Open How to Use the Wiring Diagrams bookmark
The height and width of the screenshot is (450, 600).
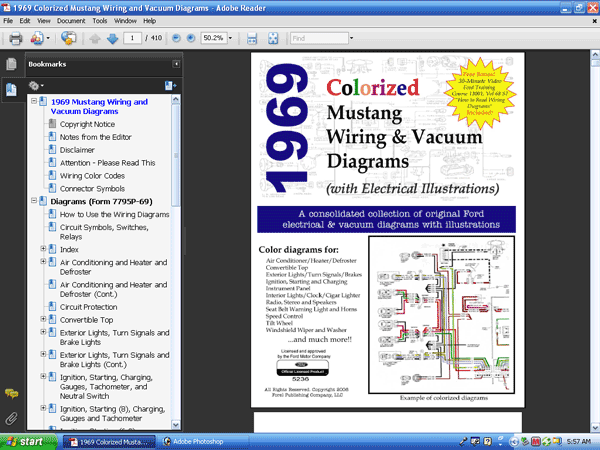tap(114, 214)
